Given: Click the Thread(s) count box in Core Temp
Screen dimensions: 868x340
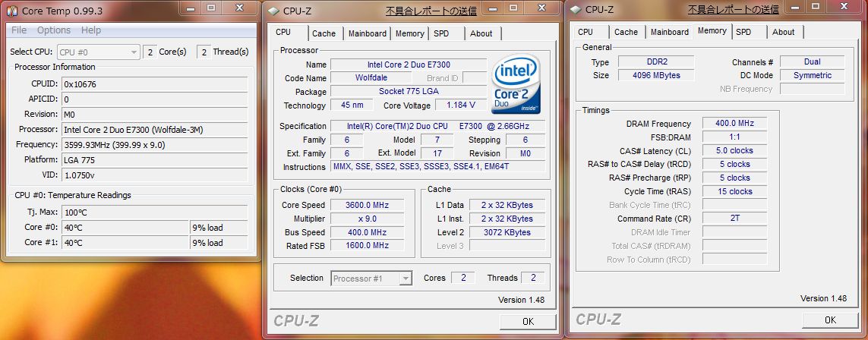Looking at the screenshot, I should point(204,52).
